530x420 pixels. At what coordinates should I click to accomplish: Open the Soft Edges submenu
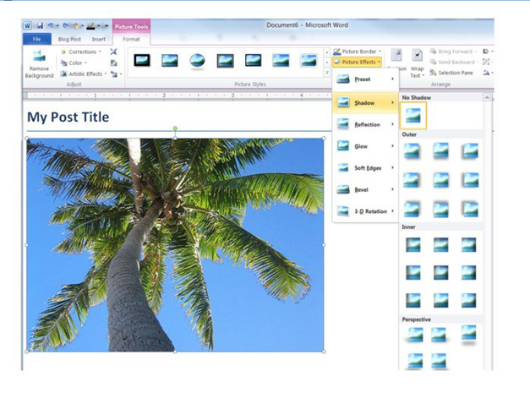point(365,168)
